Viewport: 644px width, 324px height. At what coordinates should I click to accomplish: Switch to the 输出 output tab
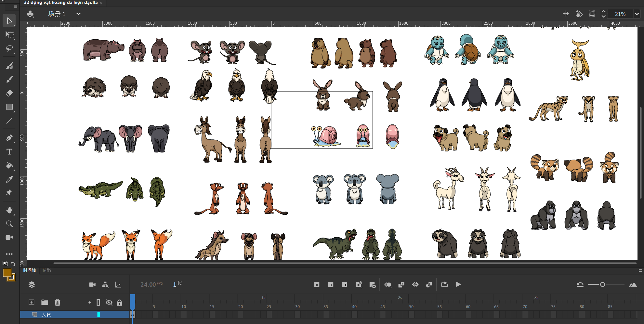[x=46, y=270]
